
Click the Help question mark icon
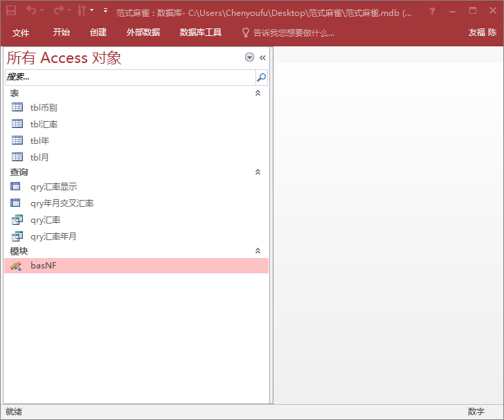[432, 11]
